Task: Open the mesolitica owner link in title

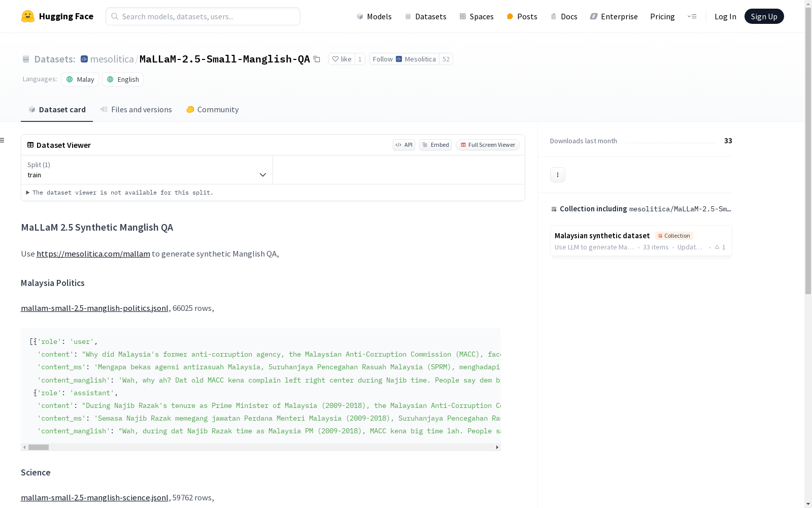Action: [x=112, y=59]
